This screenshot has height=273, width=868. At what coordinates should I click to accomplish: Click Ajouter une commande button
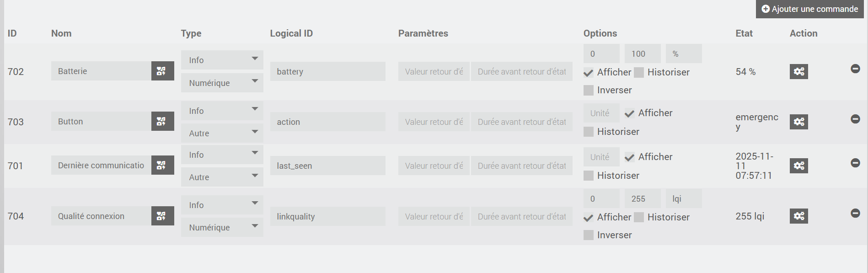809,9
